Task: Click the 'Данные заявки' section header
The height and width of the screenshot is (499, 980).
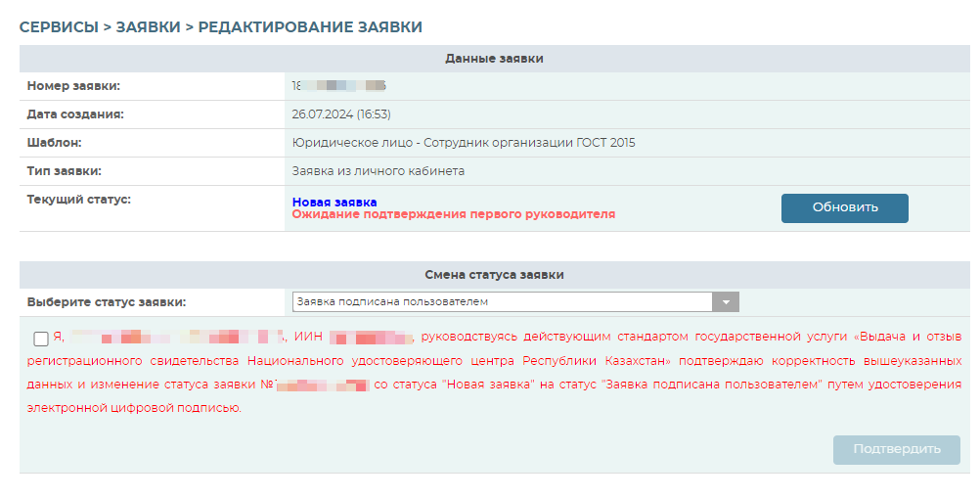Action: 494,59
